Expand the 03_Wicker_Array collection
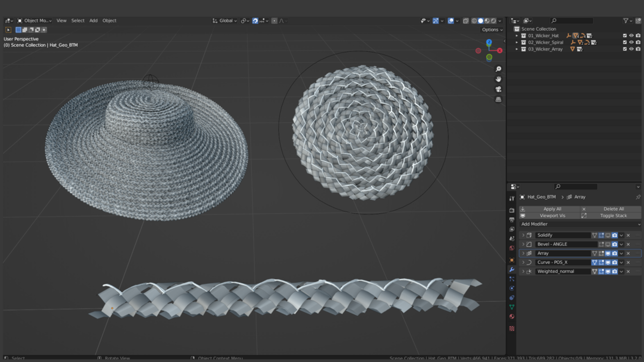Viewport: 644px width, 362px height. coord(517,49)
